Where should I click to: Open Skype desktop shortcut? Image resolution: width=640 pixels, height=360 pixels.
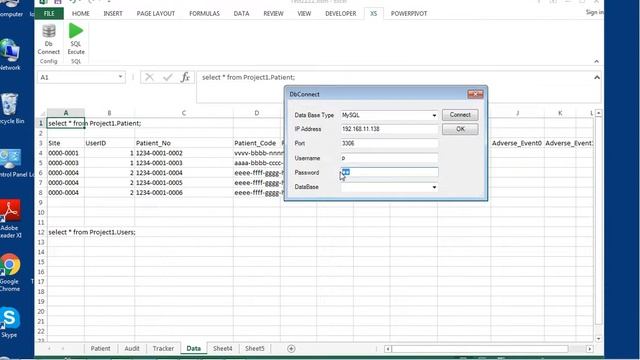pyautogui.click(x=9, y=322)
